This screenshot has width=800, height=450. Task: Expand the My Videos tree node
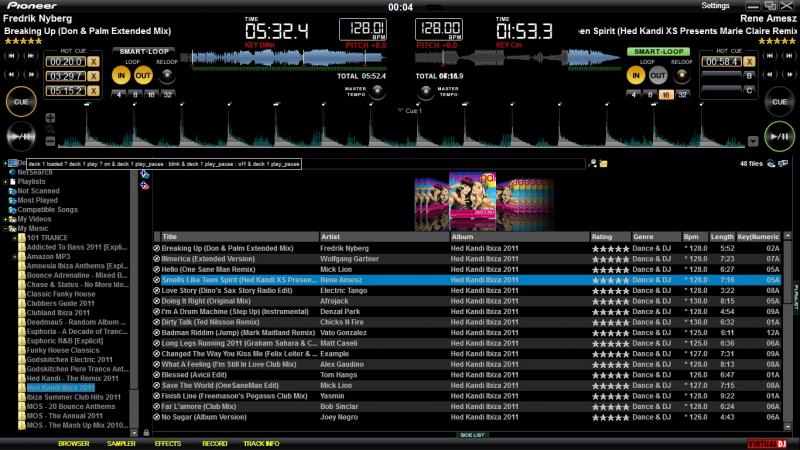pyautogui.click(x=6, y=219)
